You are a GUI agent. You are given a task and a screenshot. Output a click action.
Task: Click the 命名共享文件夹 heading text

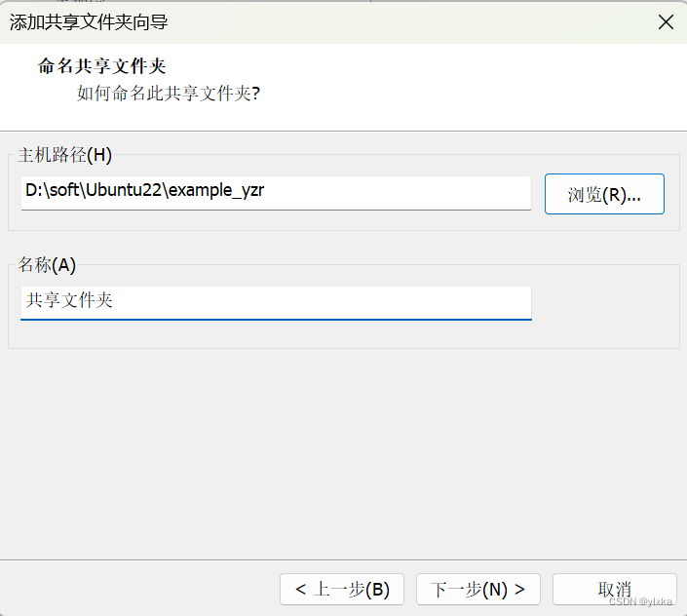101,66
